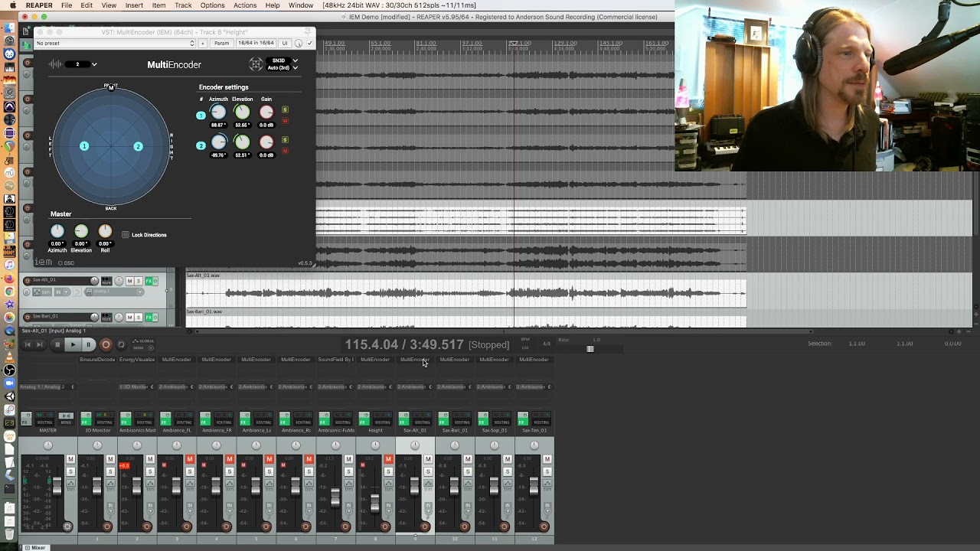Click encoder 1 color circle
The width and height of the screenshot is (980, 551).
(x=201, y=116)
